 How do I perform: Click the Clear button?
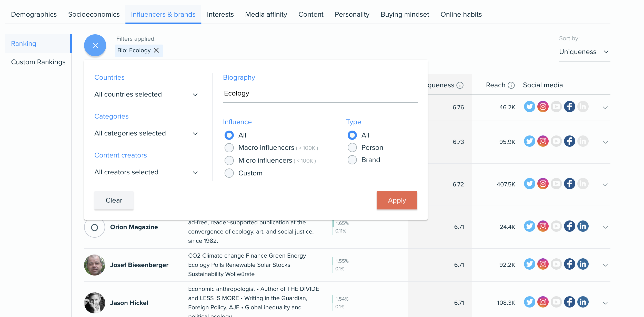point(114,200)
